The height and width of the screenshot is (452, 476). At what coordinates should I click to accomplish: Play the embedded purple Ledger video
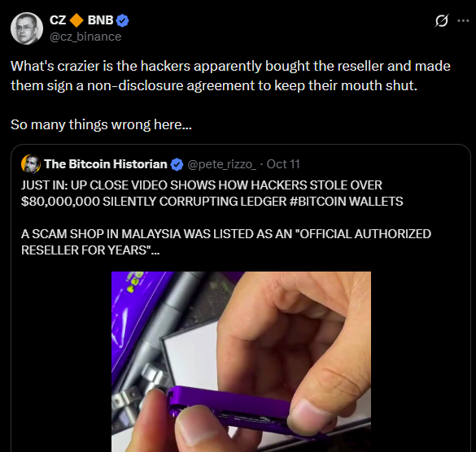pos(241,362)
